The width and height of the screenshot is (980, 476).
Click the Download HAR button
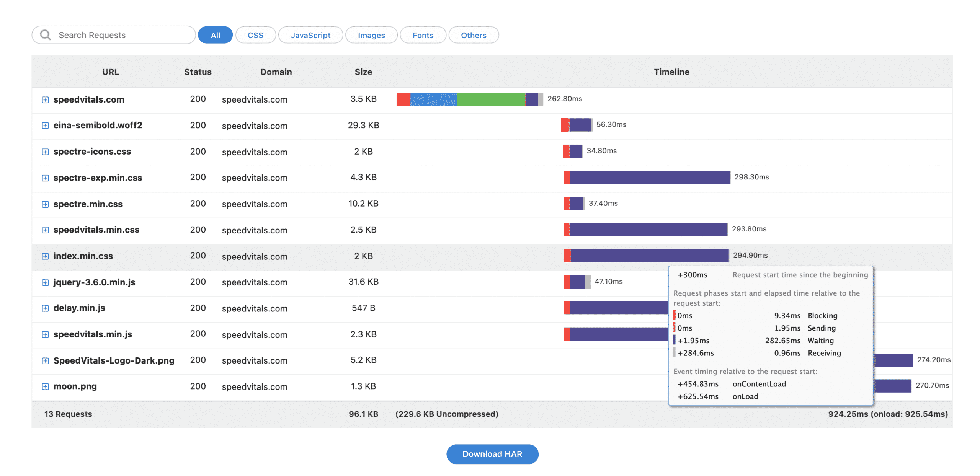point(492,454)
